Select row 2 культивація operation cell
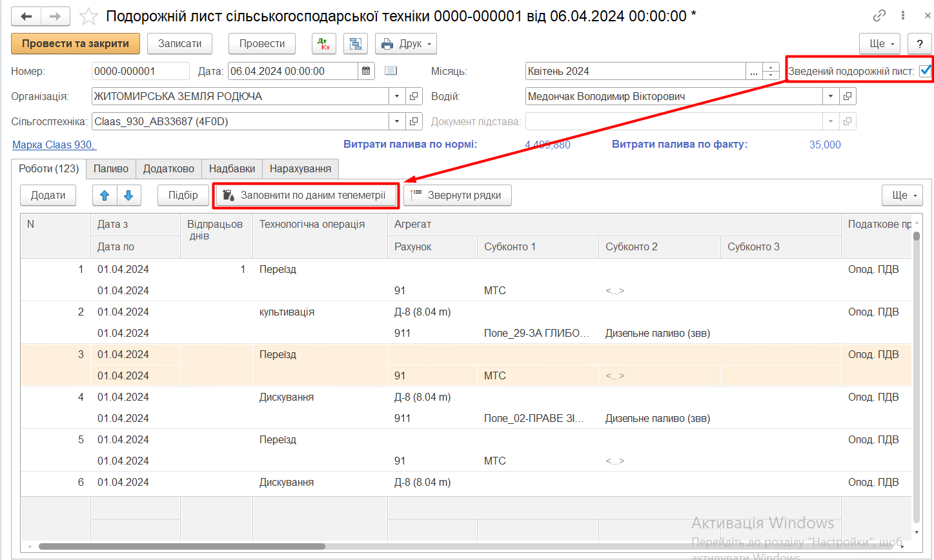The image size is (934, 560). tap(320, 312)
